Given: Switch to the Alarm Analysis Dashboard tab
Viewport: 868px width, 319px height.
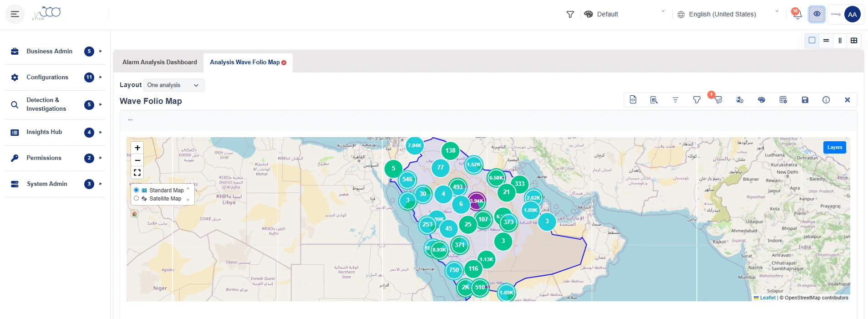Looking at the screenshot, I should [160, 62].
